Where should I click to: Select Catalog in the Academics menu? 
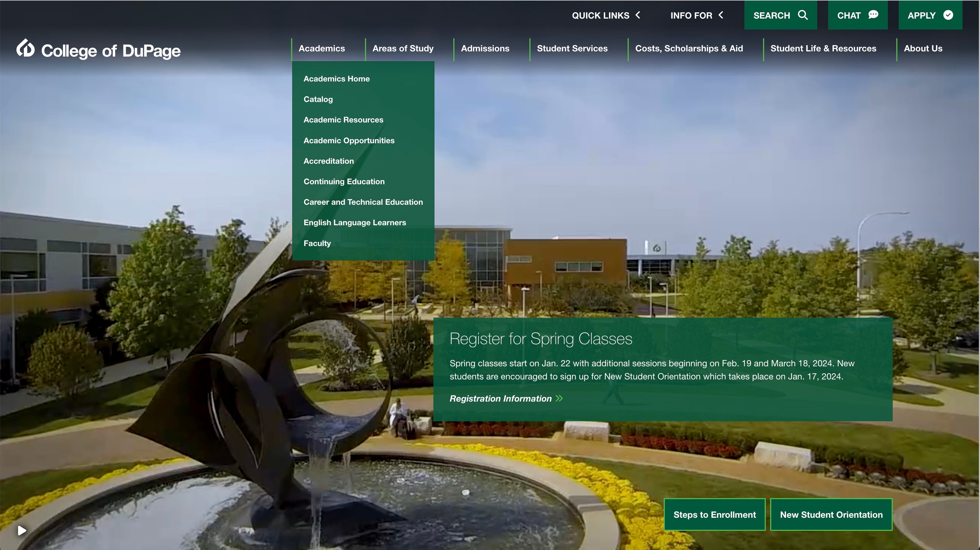click(x=318, y=99)
